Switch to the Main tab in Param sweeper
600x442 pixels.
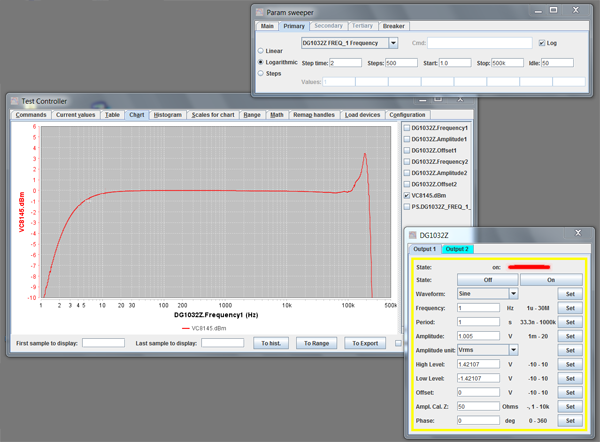tap(267, 26)
